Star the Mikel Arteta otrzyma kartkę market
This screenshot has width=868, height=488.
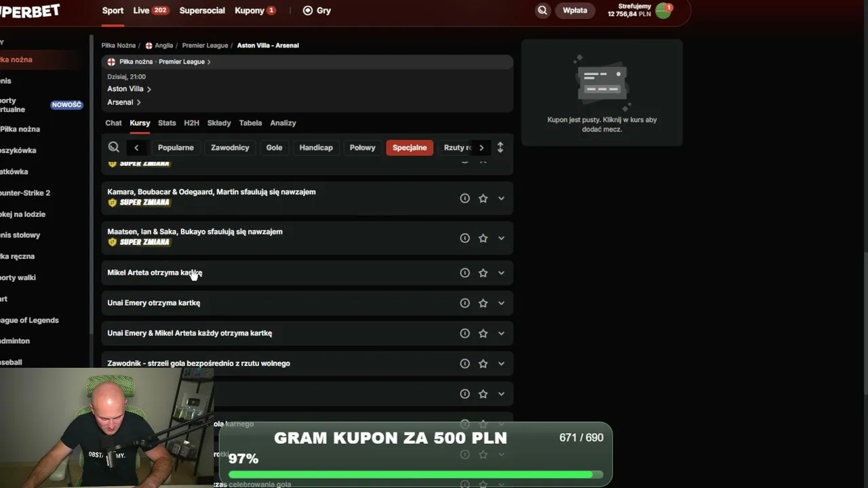[483, 272]
